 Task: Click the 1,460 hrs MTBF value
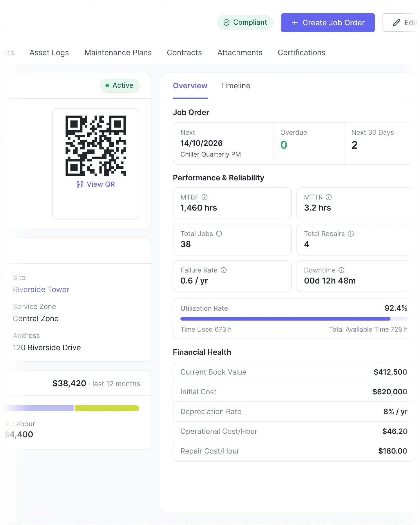click(199, 208)
